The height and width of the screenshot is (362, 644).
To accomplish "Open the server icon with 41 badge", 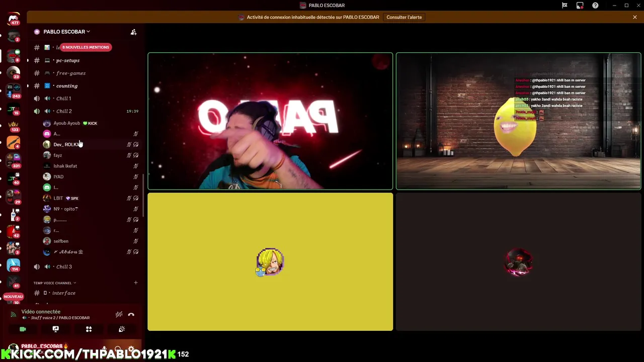I will 14,283.
